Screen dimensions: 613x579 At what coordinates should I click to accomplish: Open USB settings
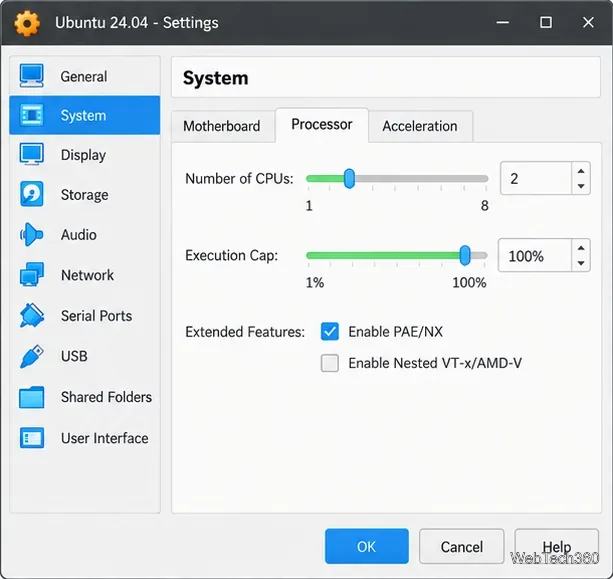pos(85,356)
